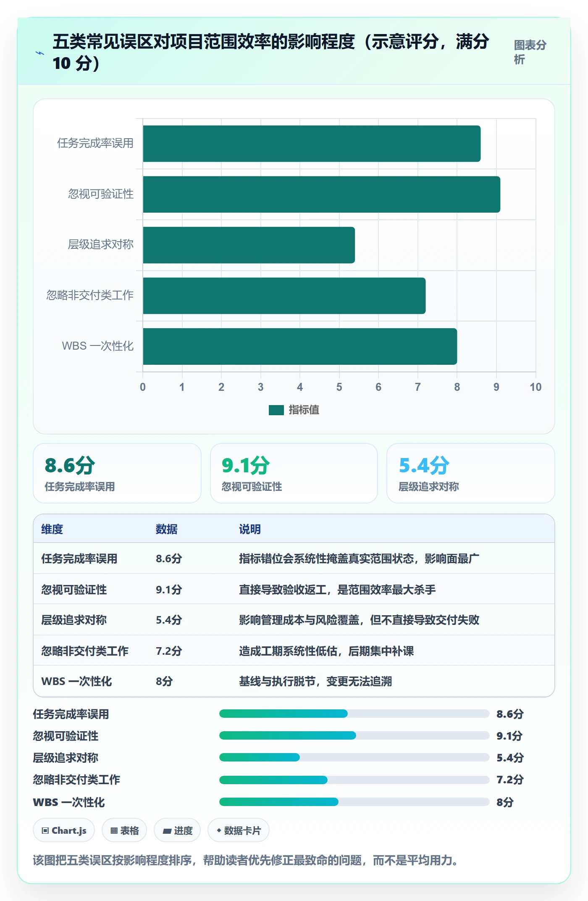Click the 忽略非交付类工作 progress bar

354,780
